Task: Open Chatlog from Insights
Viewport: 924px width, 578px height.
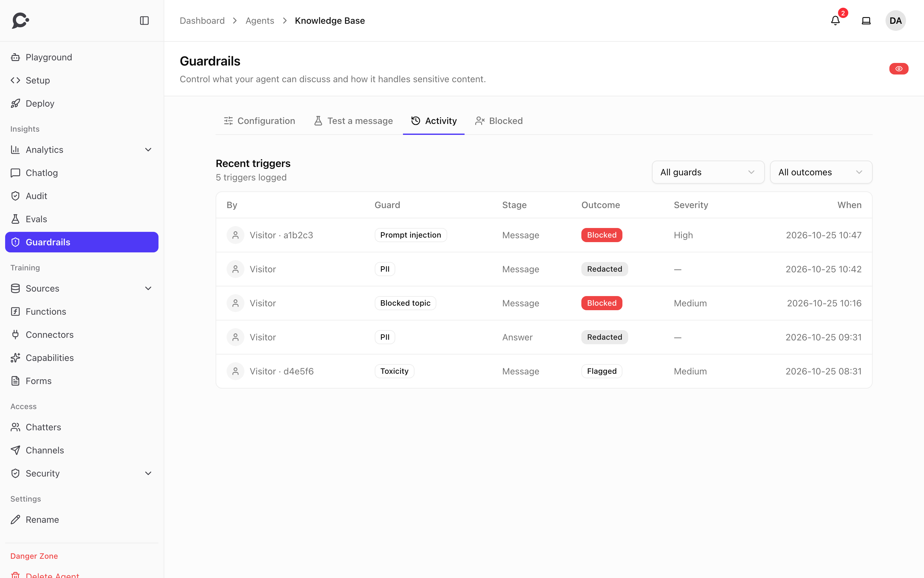Action: coord(82,173)
